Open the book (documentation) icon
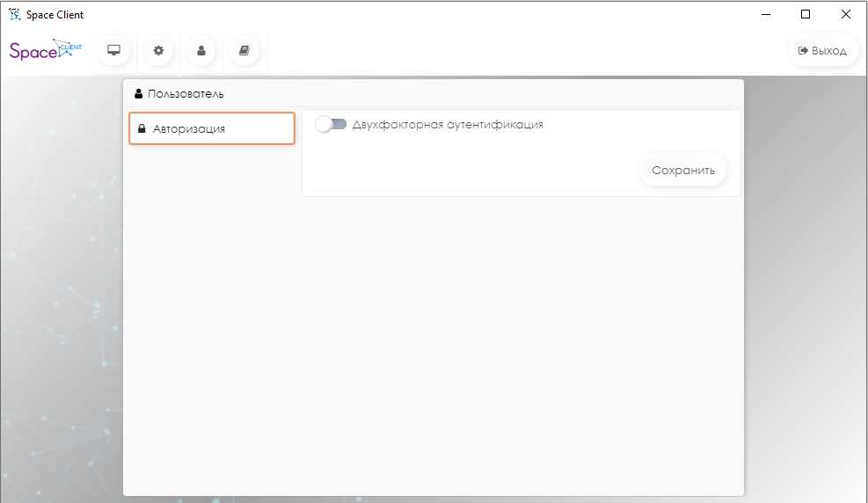 pyautogui.click(x=244, y=51)
